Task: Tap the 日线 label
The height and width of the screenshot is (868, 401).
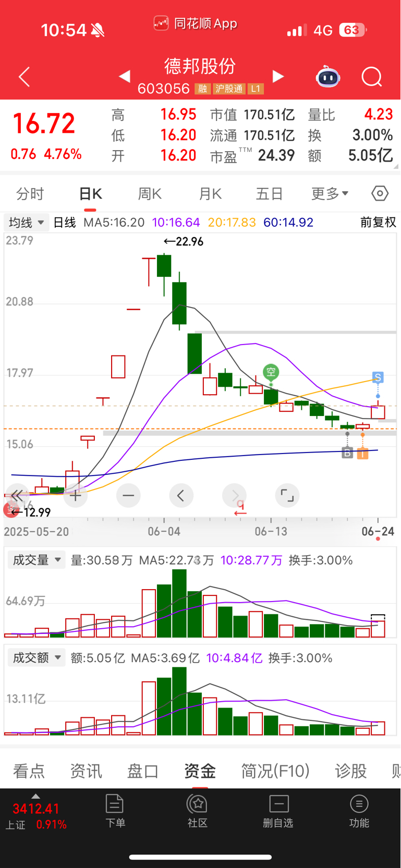Action: coord(65,223)
